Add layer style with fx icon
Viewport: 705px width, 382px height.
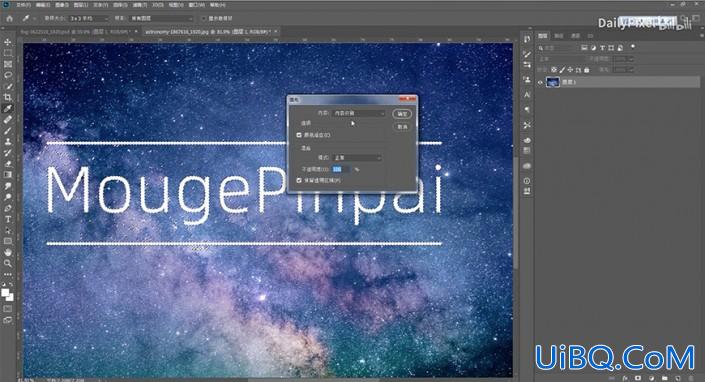click(x=625, y=378)
